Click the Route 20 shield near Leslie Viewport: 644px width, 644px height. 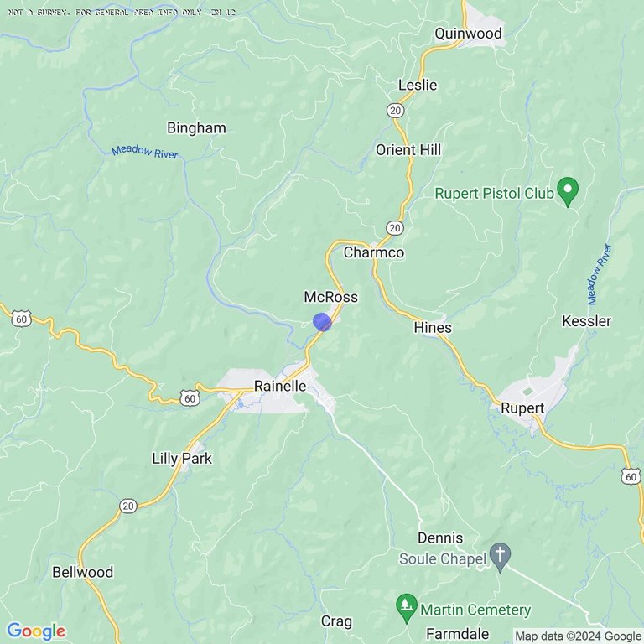[395, 111]
